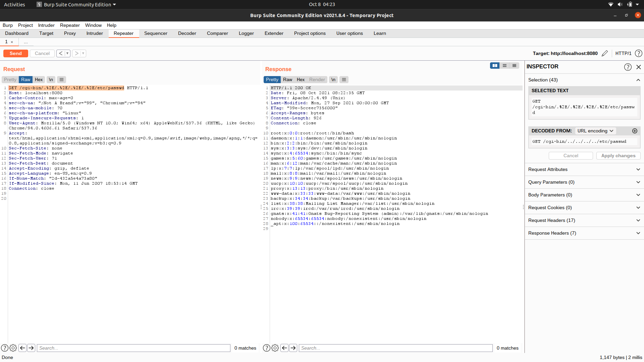Select combined tab layout view
Screen dimensions: 644x362
tap(514, 66)
